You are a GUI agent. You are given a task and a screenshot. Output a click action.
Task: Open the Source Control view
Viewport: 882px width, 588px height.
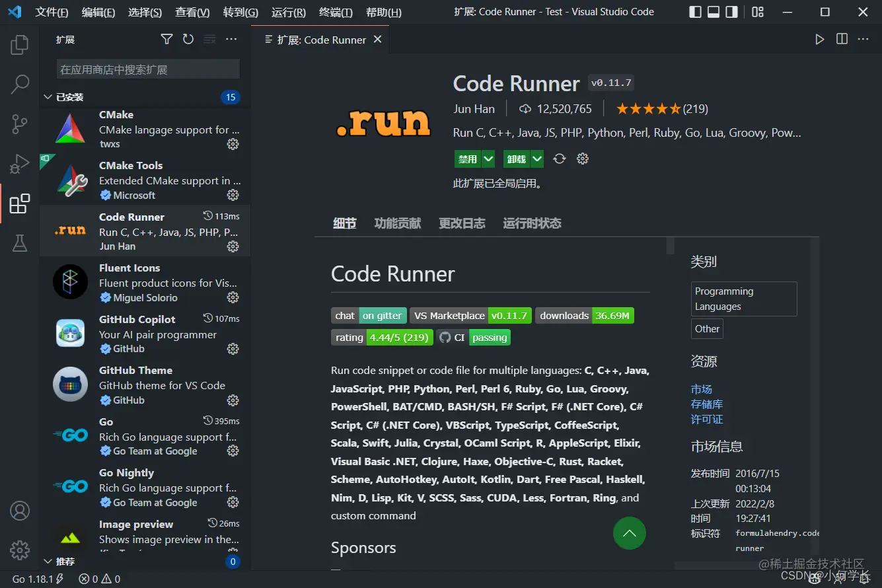pos(20,124)
